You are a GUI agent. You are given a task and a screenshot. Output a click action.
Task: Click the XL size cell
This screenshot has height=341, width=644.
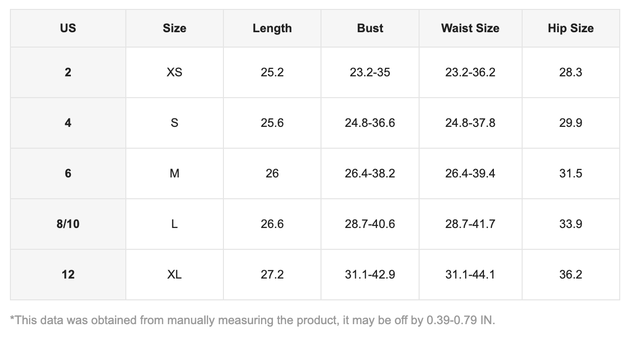click(x=174, y=275)
